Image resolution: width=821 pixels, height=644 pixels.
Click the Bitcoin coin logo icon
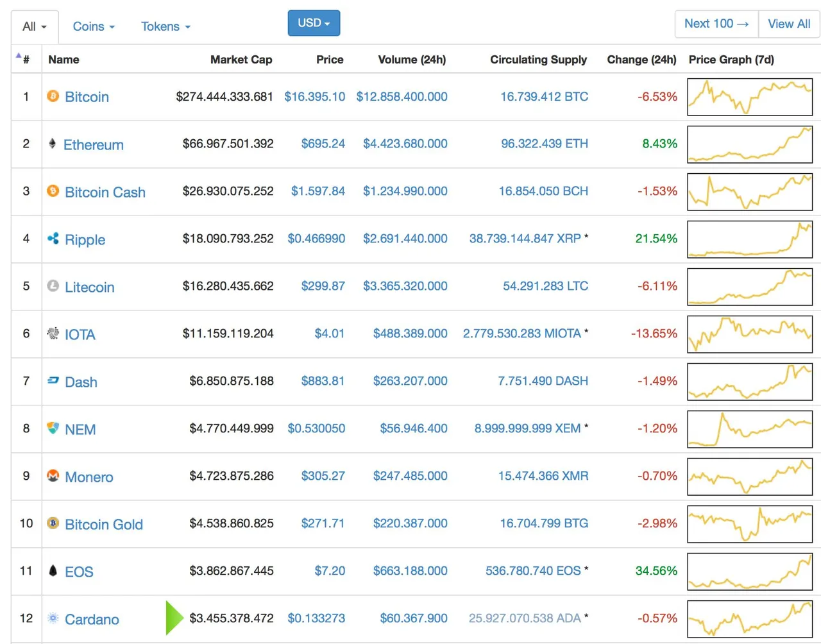[x=53, y=96]
